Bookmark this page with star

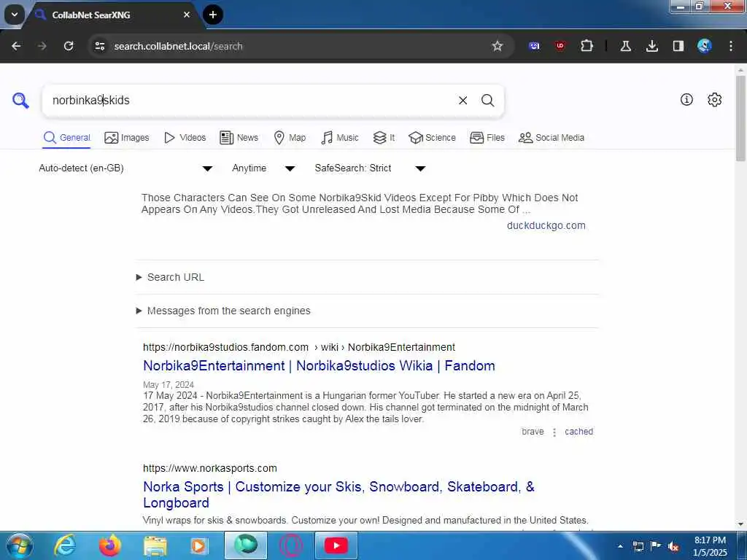498,46
